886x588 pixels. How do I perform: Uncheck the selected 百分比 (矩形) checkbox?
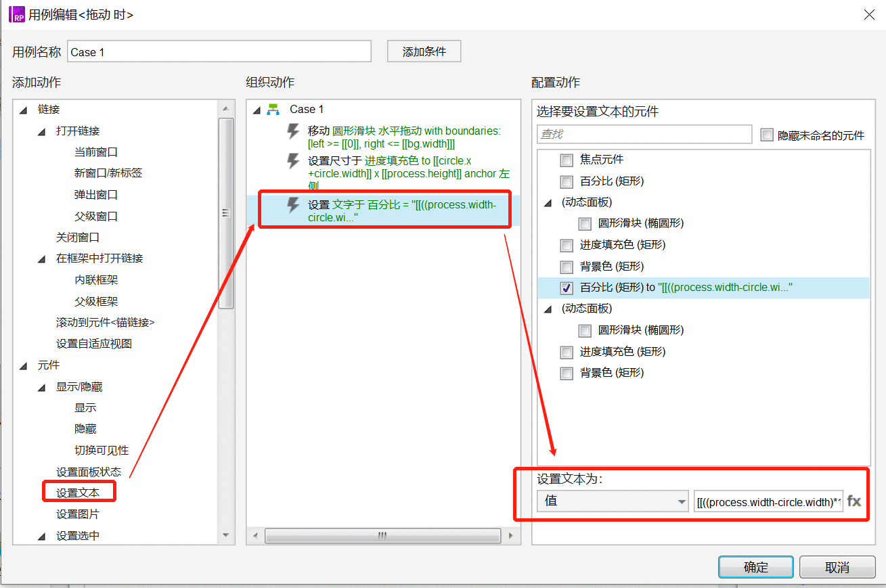(567, 288)
